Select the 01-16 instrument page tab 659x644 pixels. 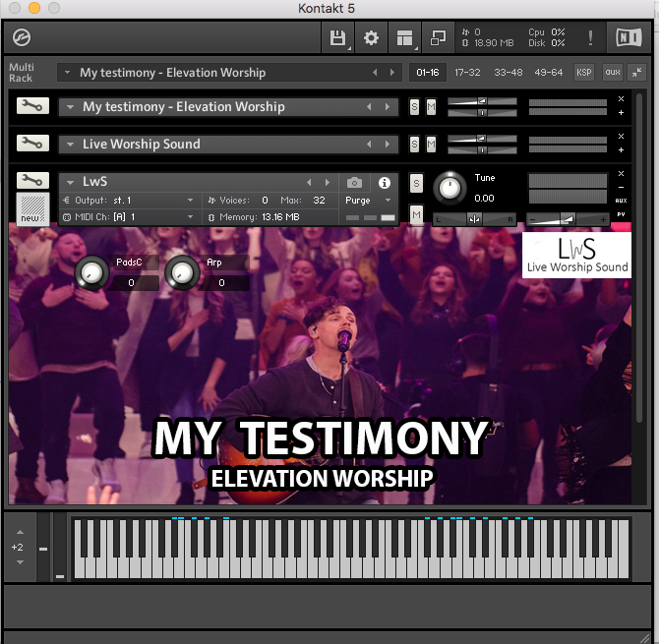[x=428, y=72]
